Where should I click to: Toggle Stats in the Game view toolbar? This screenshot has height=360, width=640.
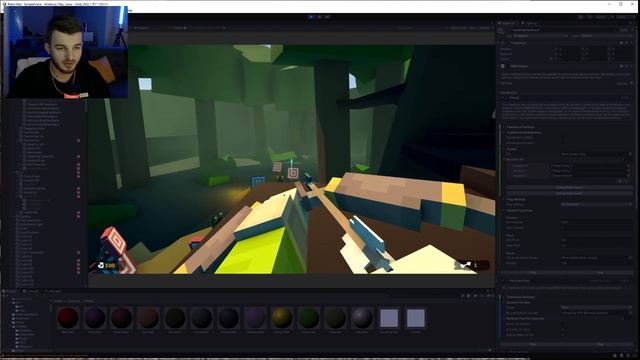pyautogui.click(x=473, y=28)
